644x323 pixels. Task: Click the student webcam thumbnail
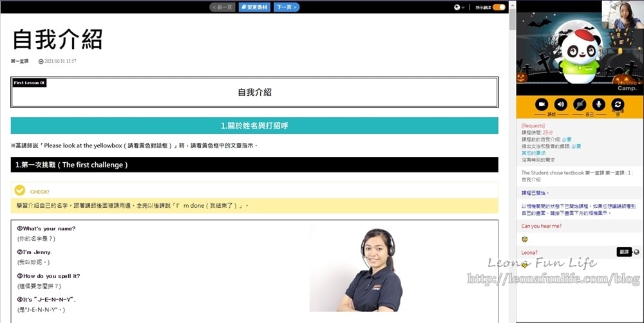(x=623, y=15)
